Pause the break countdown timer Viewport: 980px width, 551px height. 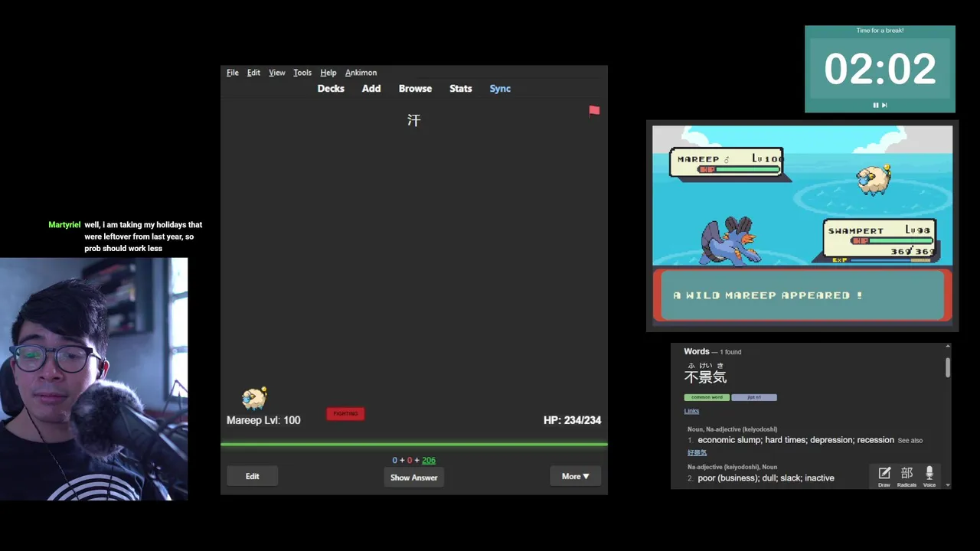[x=876, y=105]
